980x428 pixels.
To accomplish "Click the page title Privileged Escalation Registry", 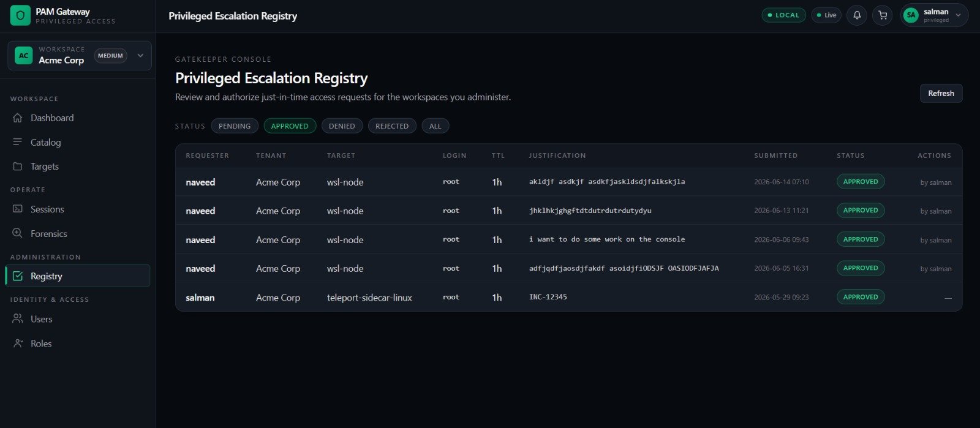I will coord(271,78).
